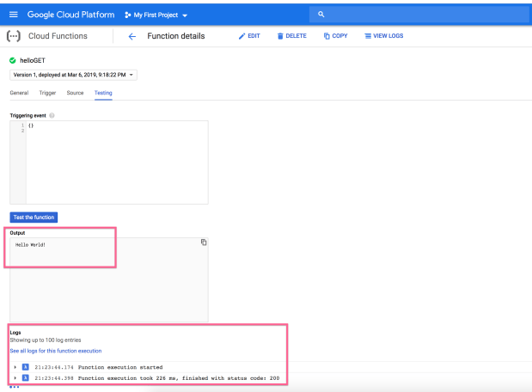Viewport: 532px width, 392px height.
Task: Go back with the arrow icon
Action: pos(132,36)
